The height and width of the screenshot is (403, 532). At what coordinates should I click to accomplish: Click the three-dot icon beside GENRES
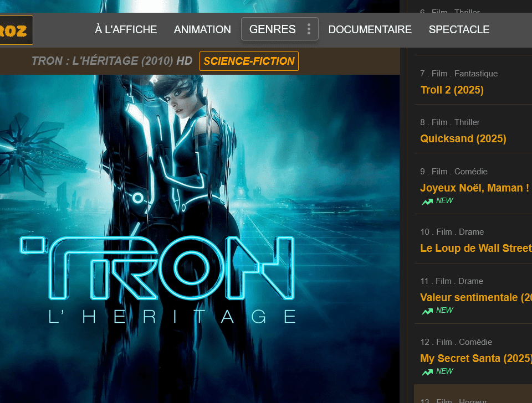pyautogui.click(x=309, y=29)
